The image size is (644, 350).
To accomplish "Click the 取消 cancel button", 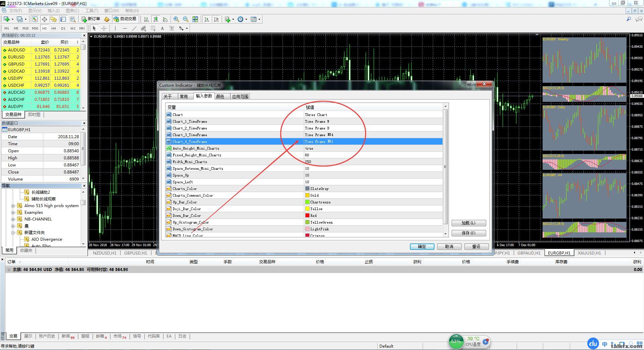I will pyautogui.click(x=449, y=246).
